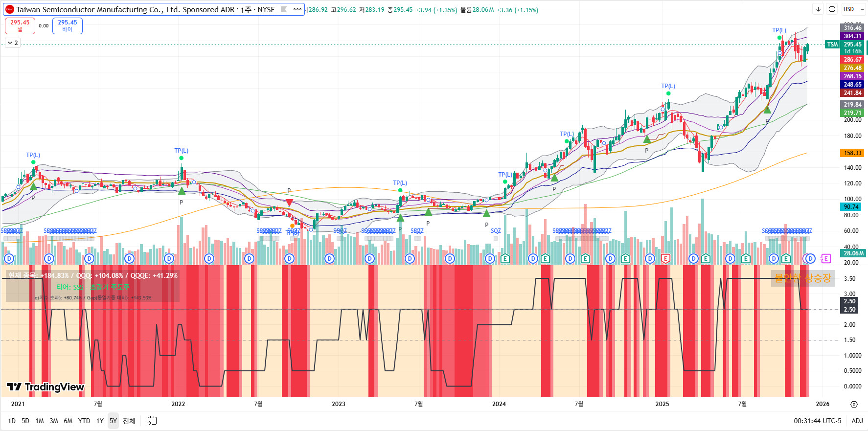Click the navy 248.65 price label

852,85
